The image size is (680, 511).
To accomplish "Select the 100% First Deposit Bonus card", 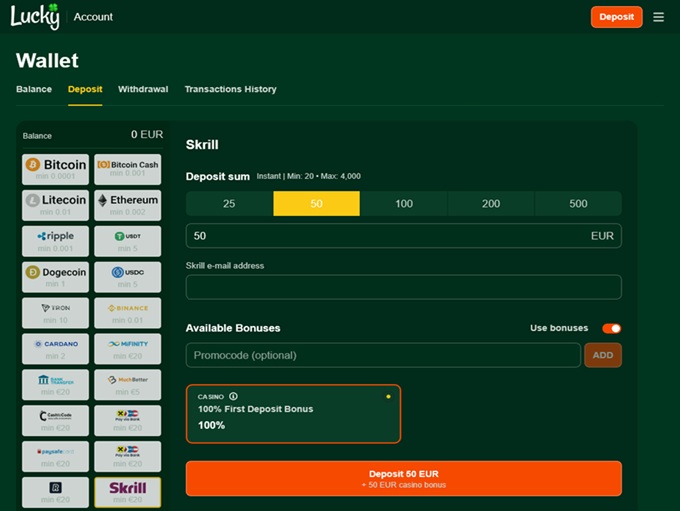I will click(x=293, y=413).
